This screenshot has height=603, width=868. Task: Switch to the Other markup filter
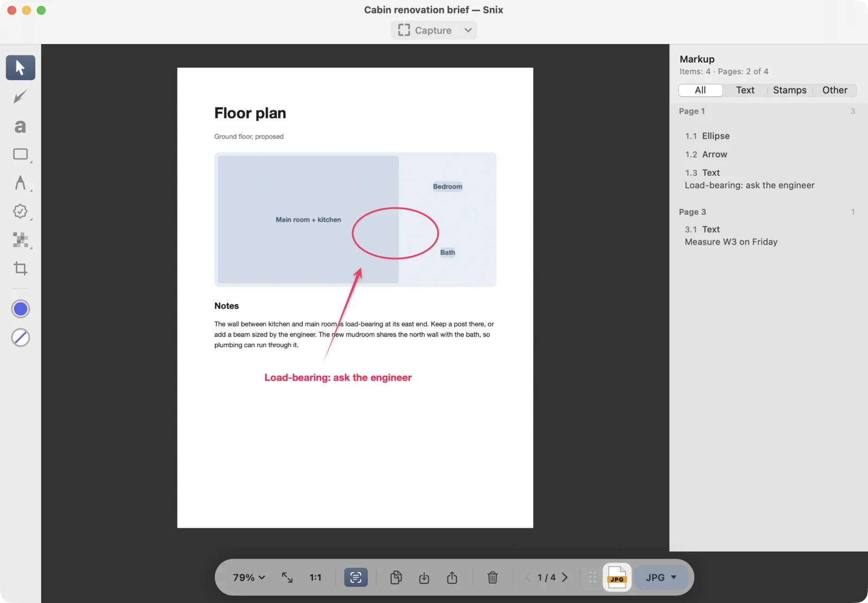pyautogui.click(x=834, y=90)
